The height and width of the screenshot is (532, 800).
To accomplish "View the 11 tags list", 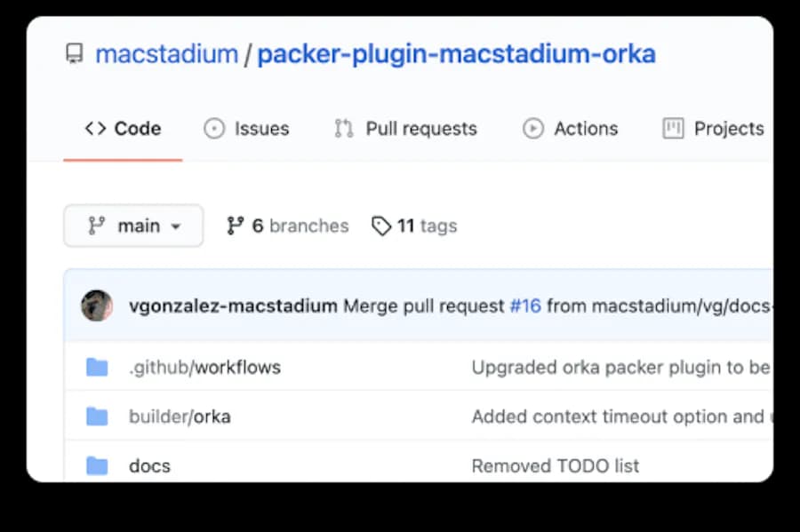I will pyautogui.click(x=427, y=226).
